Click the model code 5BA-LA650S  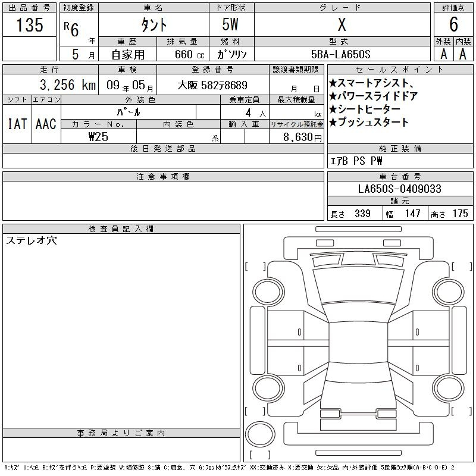(x=340, y=54)
